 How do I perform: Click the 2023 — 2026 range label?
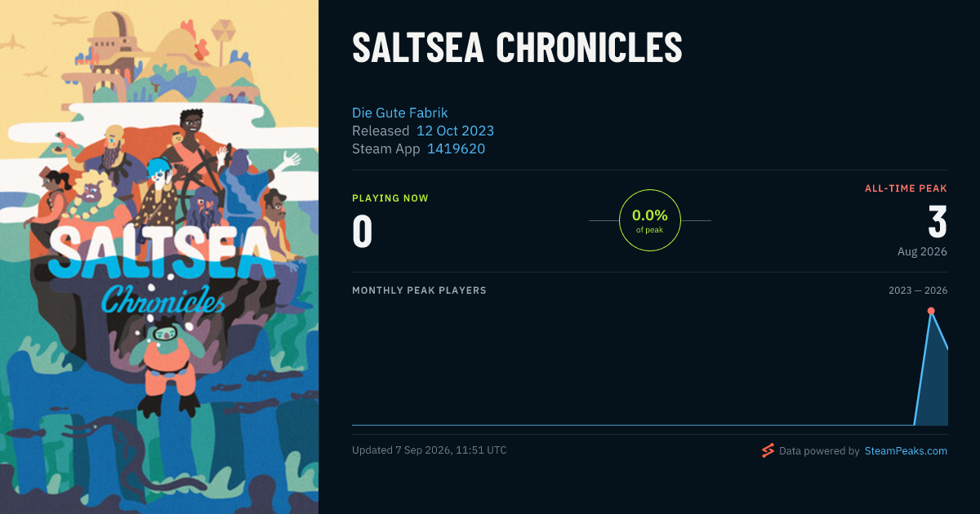click(x=918, y=290)
